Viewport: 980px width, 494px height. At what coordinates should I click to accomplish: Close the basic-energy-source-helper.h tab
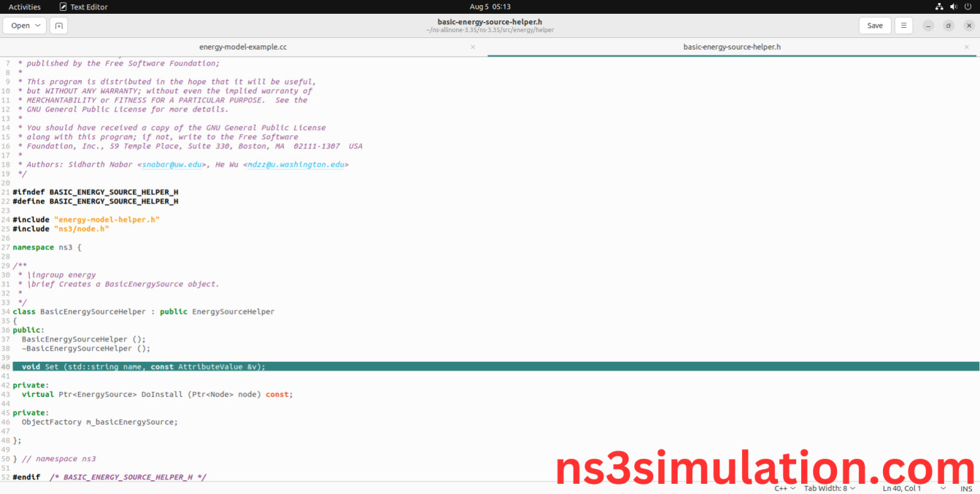tap(968, 47)
